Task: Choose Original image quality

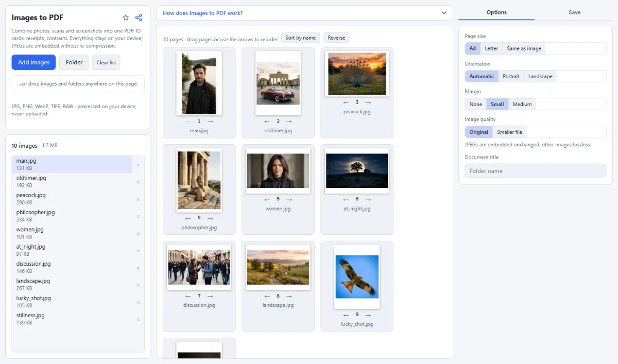Action: 478,132
